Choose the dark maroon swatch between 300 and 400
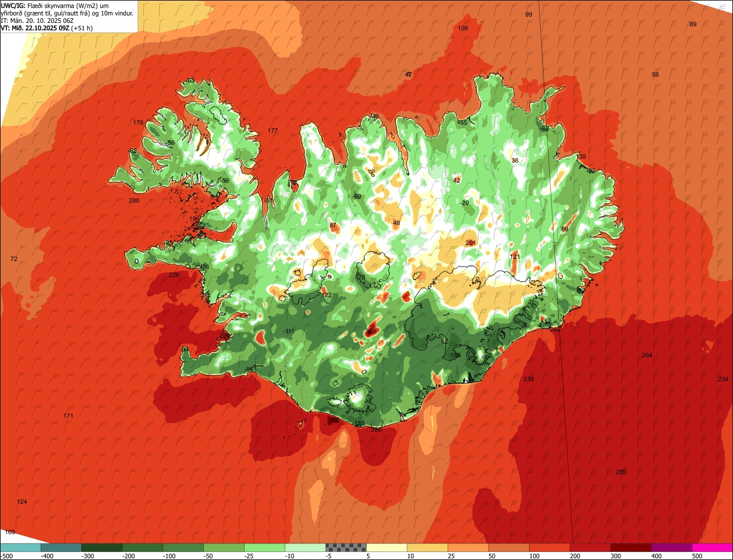 (x=631, y=547)
